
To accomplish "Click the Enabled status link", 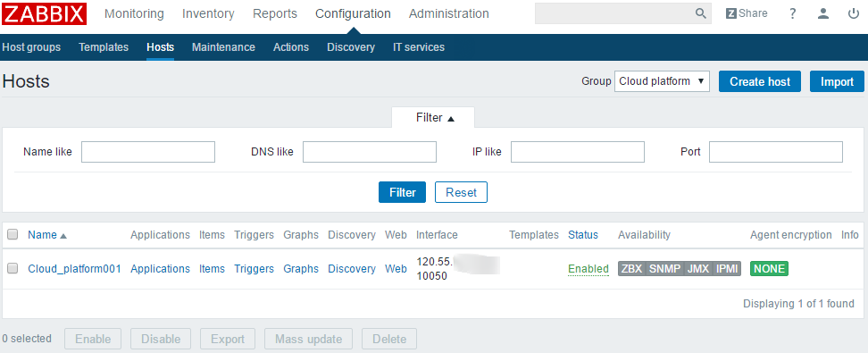I will click(588, 269).
